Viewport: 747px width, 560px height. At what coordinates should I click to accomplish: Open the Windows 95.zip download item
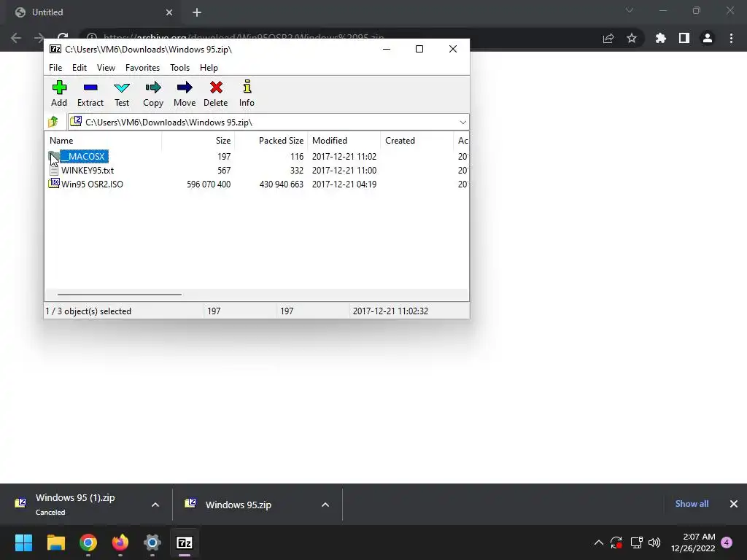(258, 505)
